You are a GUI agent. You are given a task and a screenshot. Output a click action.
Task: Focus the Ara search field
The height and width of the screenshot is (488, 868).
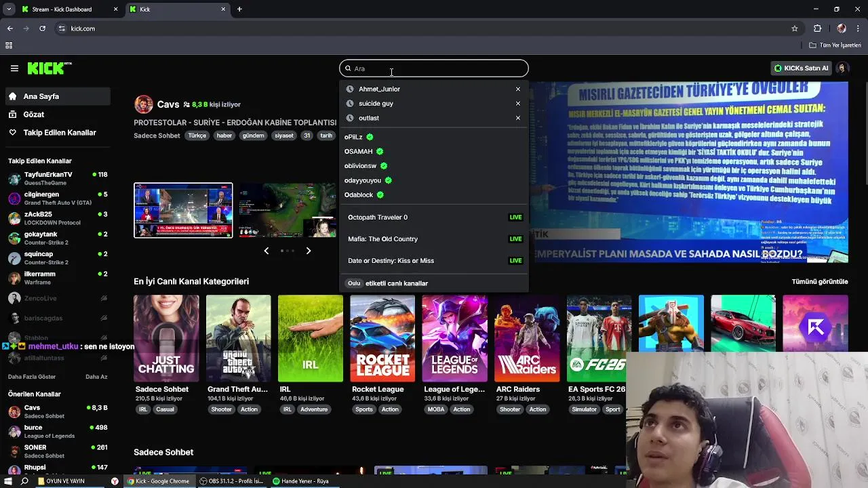point(434,68)
